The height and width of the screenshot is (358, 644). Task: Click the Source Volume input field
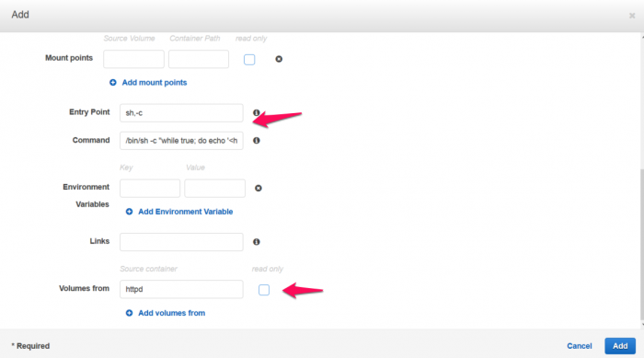click(133, 59)
